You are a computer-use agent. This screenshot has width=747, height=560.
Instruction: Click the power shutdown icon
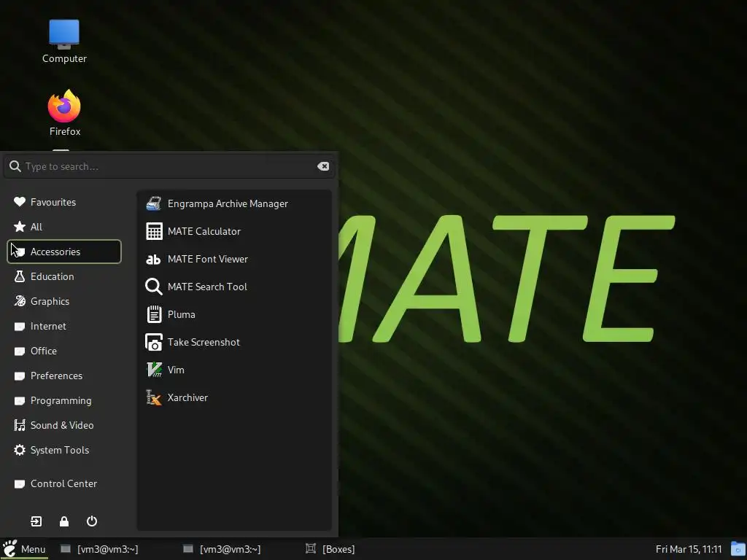pyautogui.click(x=92, y=521)
